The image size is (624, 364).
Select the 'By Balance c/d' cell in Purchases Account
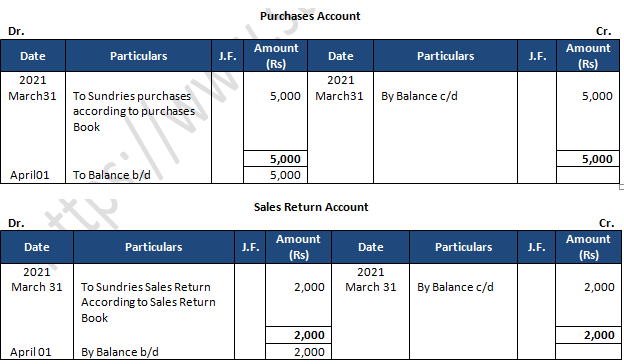click(419, 96)
